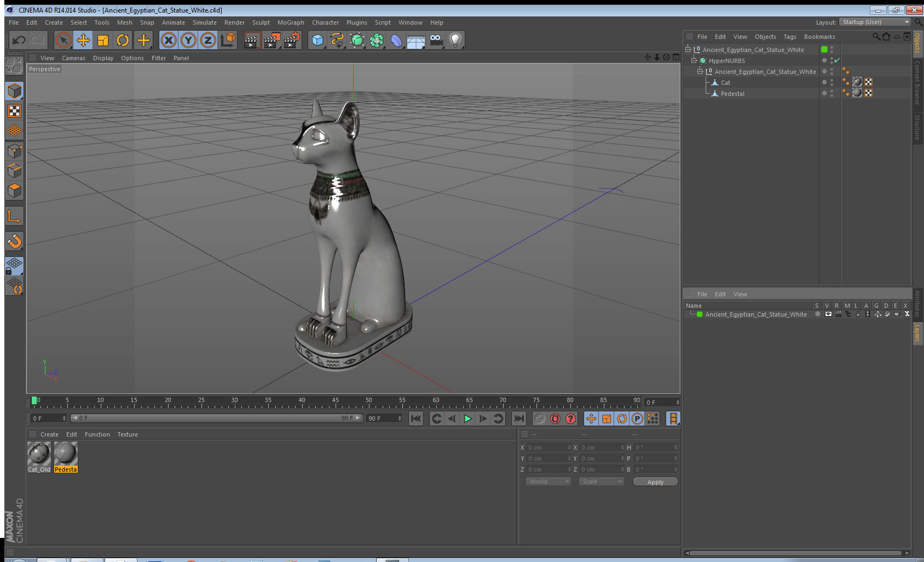Viewport: 924px width, 562px height.
Task: Toggle autokeying button
Action: tap(555, 418)
